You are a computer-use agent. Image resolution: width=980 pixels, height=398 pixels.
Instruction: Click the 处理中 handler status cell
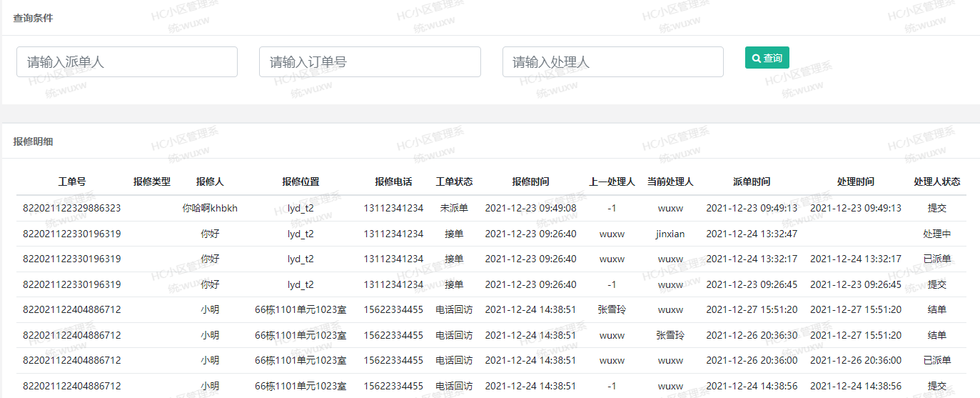tap(937, 234)
